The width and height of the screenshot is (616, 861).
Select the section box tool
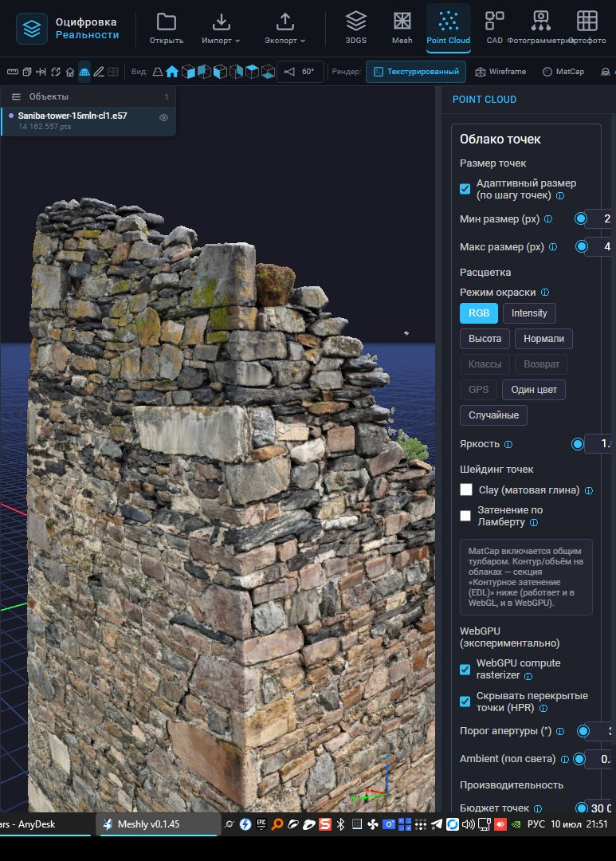point(27,72)
